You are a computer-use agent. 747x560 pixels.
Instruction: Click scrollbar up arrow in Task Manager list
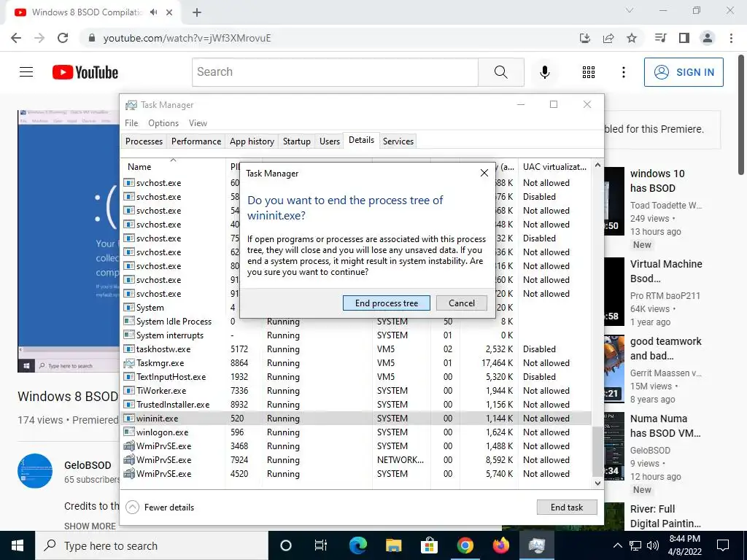click(x=598, y=165)
